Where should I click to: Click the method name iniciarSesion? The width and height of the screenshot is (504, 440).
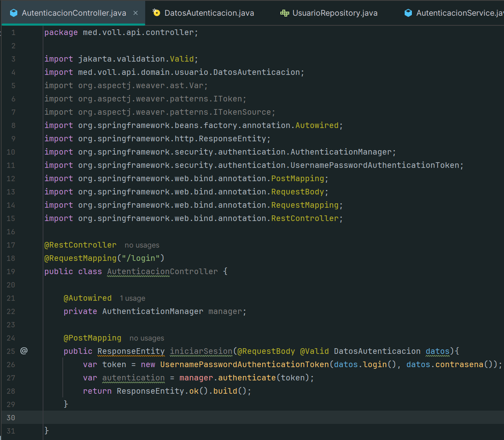(x=201, y=351)
